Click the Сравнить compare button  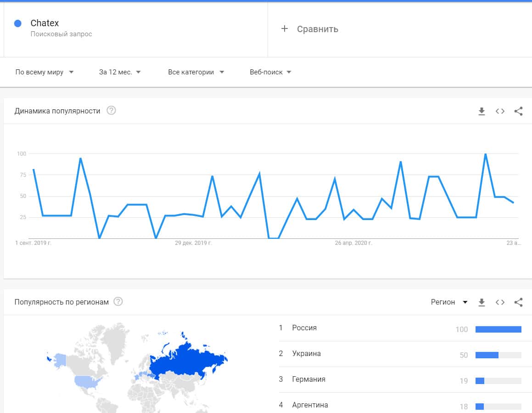[317, 29]
